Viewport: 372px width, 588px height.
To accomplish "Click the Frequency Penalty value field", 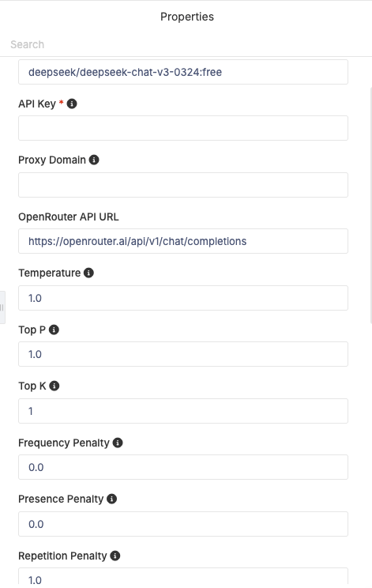I will click(x=183, y=467).
